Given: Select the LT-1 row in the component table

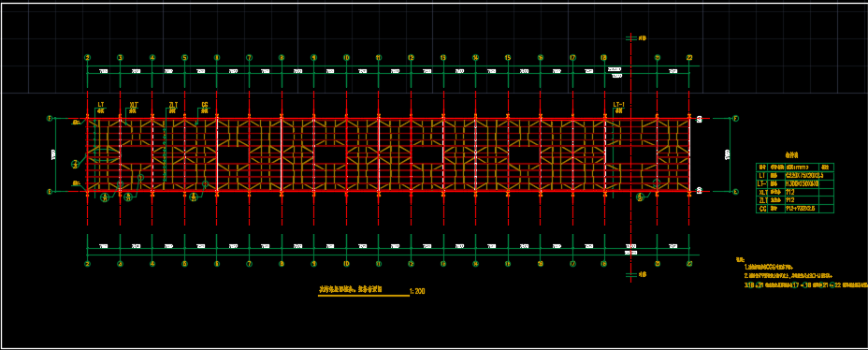Looking at the screenshot, I should (x=795, y=183).
